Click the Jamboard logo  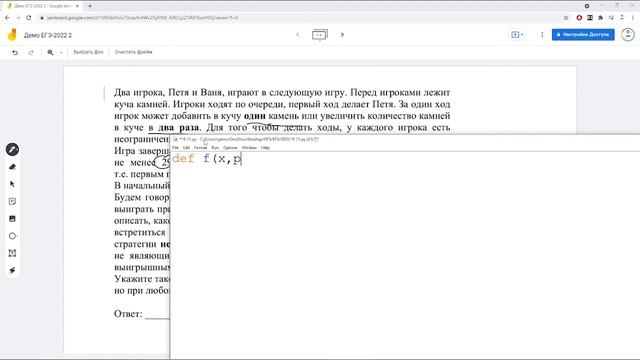12,35
